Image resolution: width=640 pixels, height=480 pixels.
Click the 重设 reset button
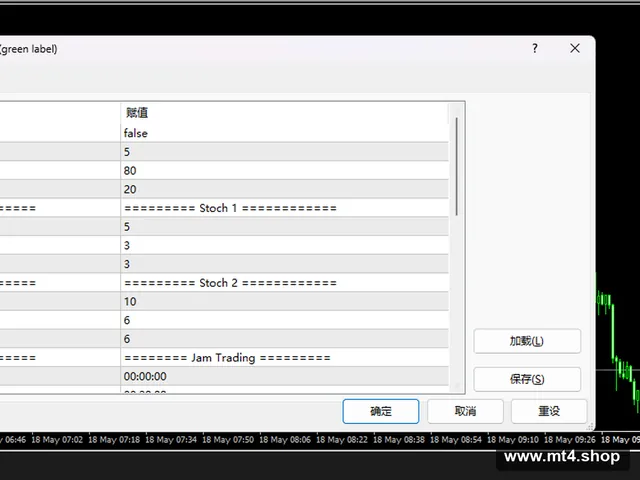(x=549, y=411)
